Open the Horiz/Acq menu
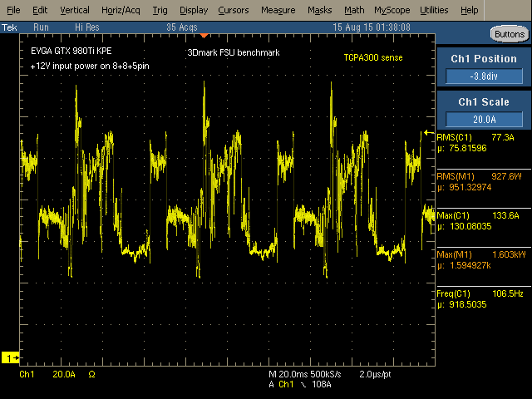 pos(121,11)
